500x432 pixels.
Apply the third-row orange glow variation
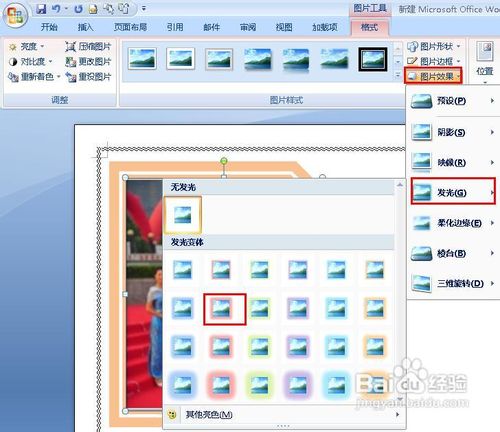375,347
